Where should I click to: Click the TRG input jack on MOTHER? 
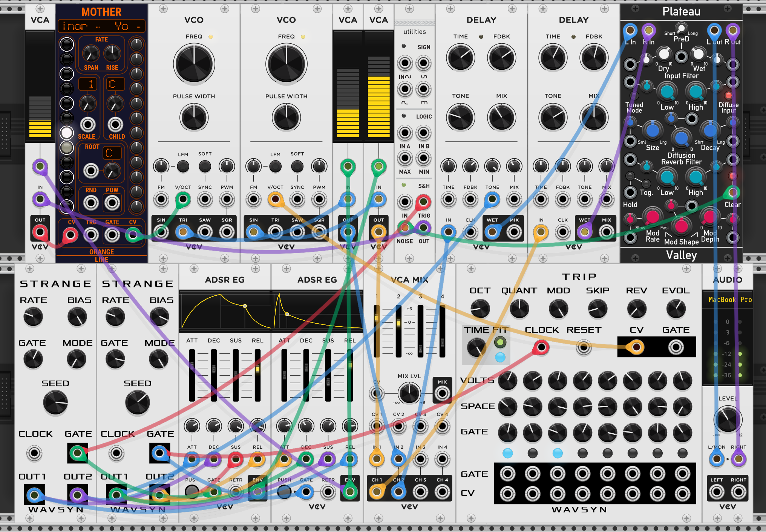point(91,235)
